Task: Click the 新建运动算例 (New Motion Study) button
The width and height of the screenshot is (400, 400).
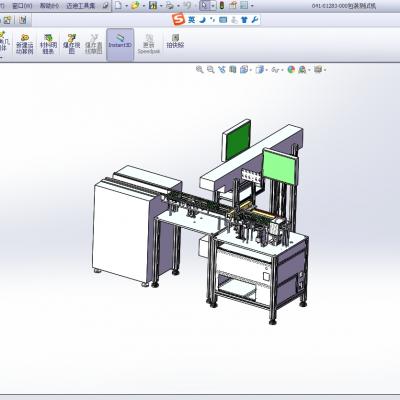Action: coord(25,44)
